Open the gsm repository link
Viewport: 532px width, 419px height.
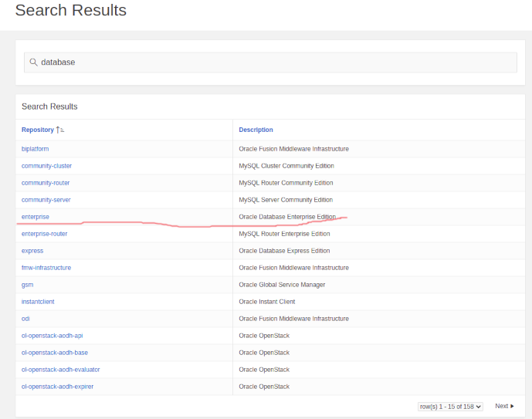coord(28,285)
